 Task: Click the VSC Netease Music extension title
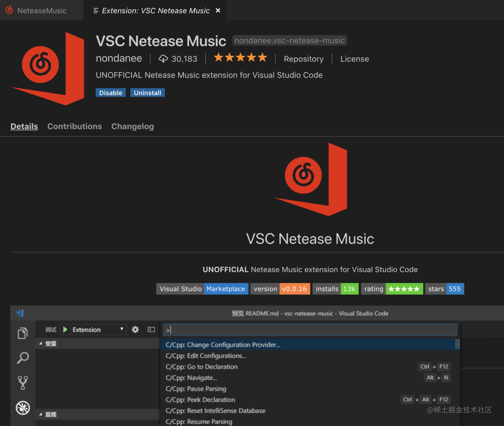[x=161, y=41]
